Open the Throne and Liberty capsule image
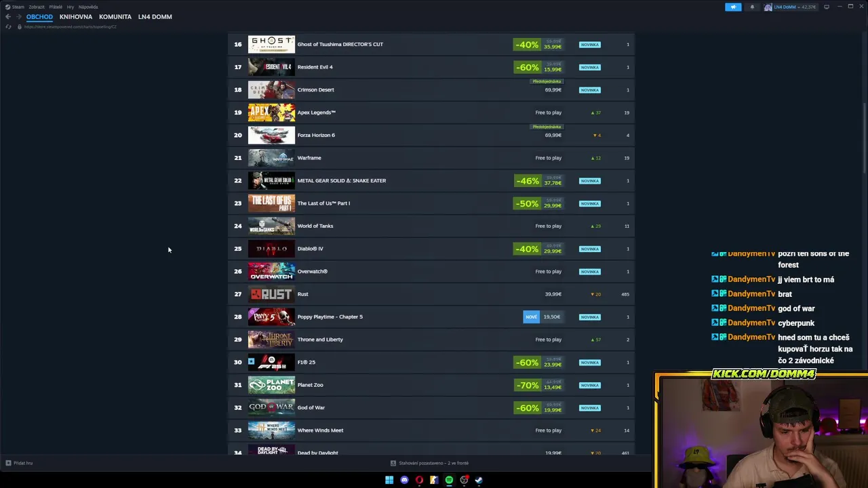This screenshot has height=488, width=868. (271, 340)
